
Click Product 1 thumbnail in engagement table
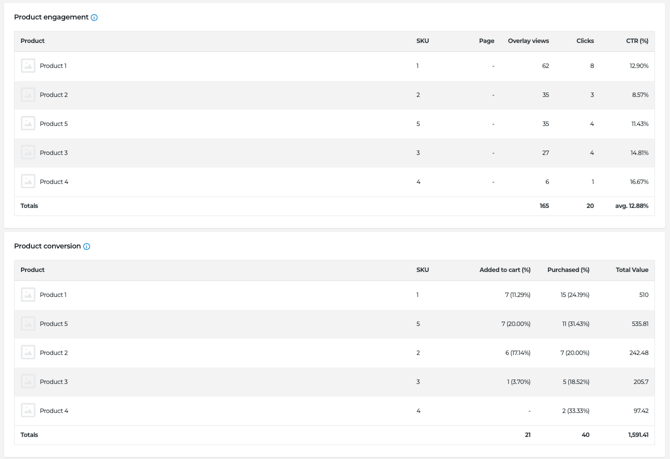[28, 66]
